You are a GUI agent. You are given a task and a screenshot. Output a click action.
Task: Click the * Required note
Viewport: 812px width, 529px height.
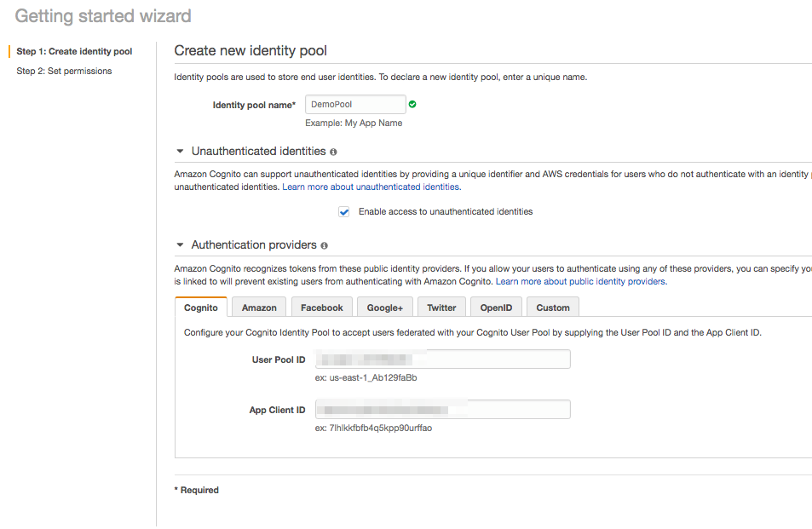coord(197,490)
